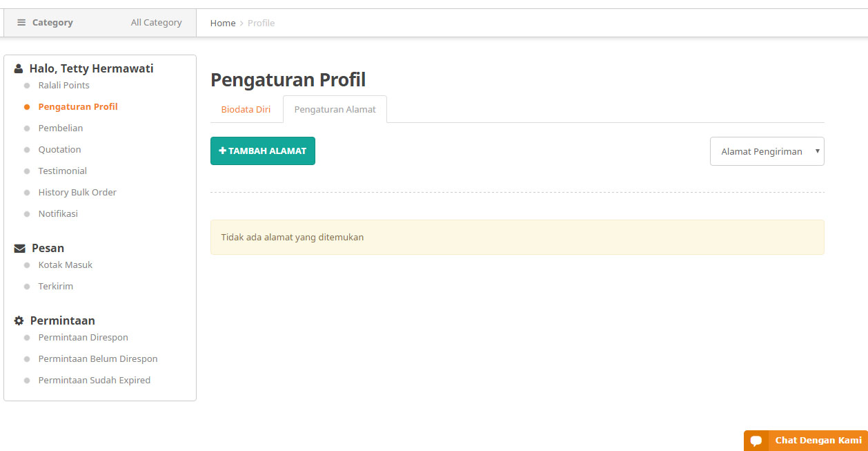This screenshot has width=868, height=451.
Task: Click the chat bubble icon at bottom right
Action: (x=756, y=441)
